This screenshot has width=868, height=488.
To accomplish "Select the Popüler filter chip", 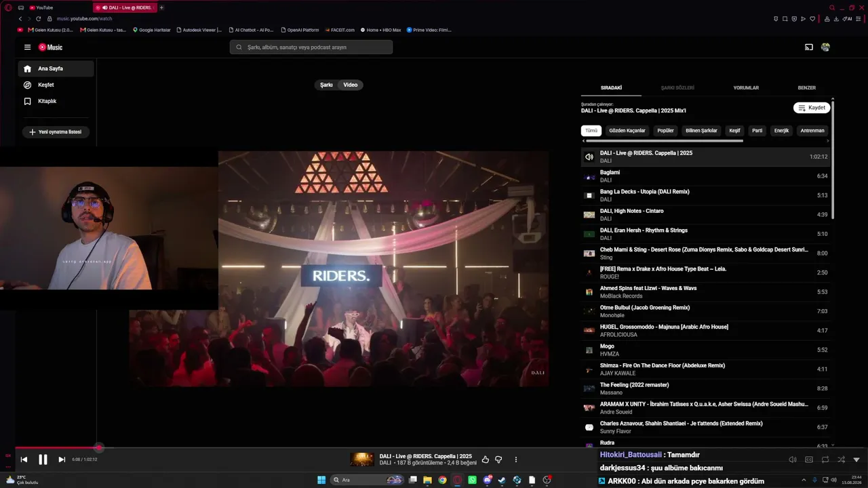I will click(x=666, y=131).
